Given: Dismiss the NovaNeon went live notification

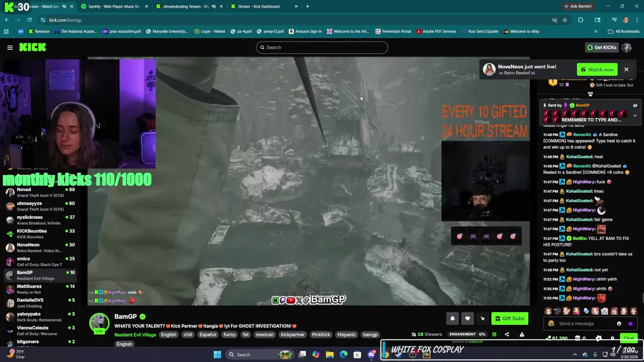Looking at the screenshot, I should coord(626,69).
